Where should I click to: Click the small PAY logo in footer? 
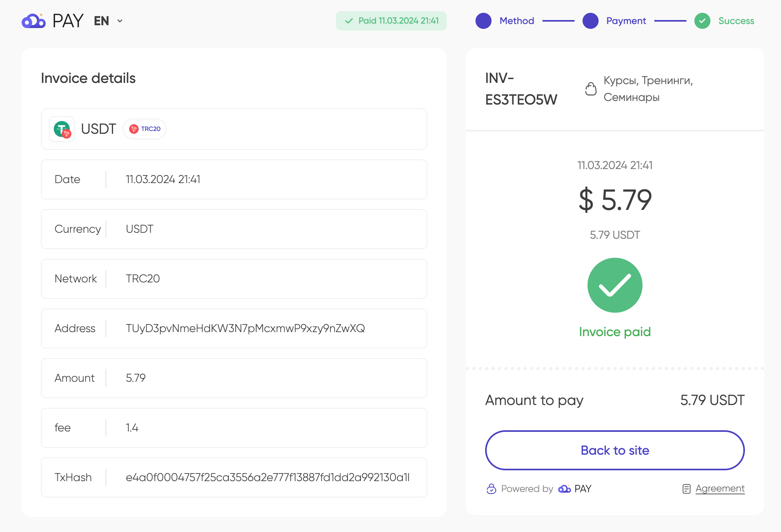pyautogui.click(x=575, y=489)
